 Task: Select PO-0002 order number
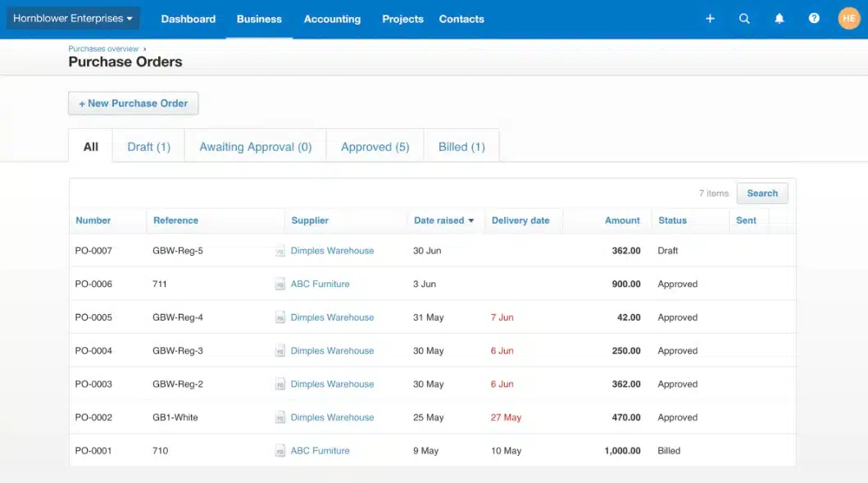tap(93, 417)
